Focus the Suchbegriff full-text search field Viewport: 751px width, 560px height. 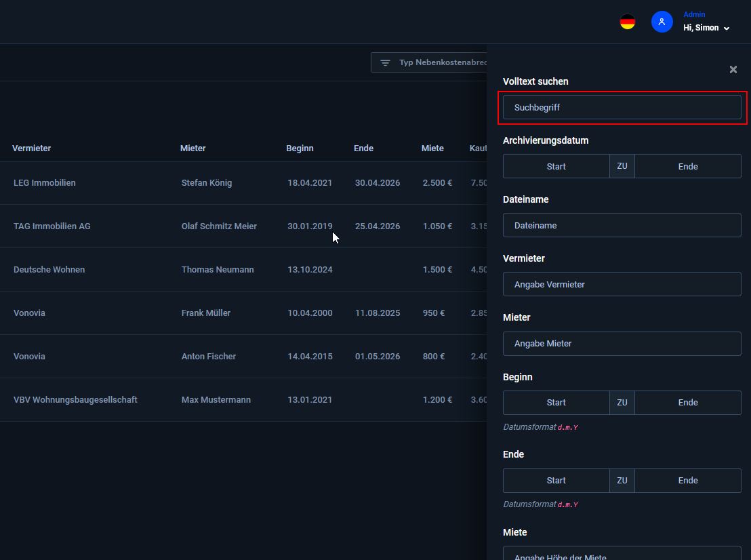pos(622,107)
